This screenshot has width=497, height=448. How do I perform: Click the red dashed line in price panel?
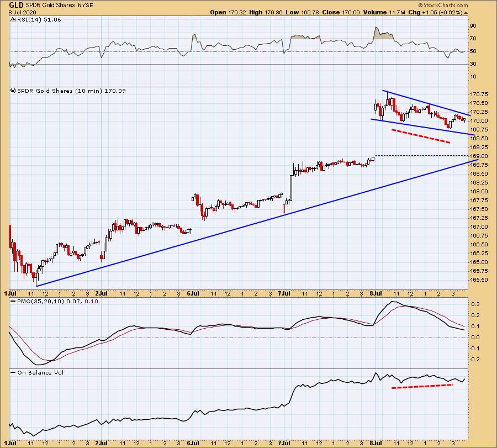click(421, 136)
